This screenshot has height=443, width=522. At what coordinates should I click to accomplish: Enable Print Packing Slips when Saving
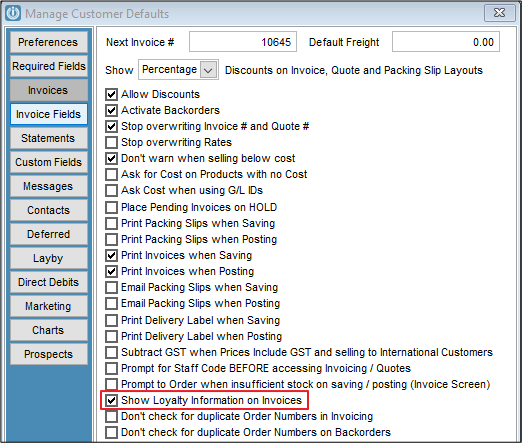click(x=111, y=223)
